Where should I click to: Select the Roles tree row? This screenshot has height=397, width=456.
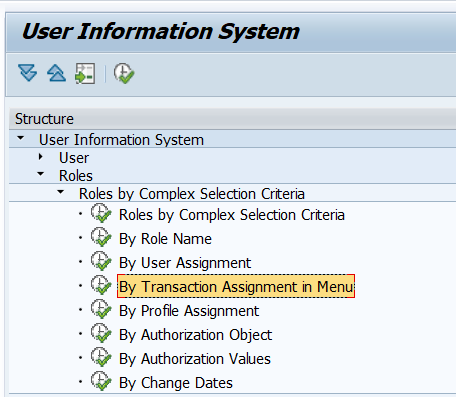click(x=232, y=175)
